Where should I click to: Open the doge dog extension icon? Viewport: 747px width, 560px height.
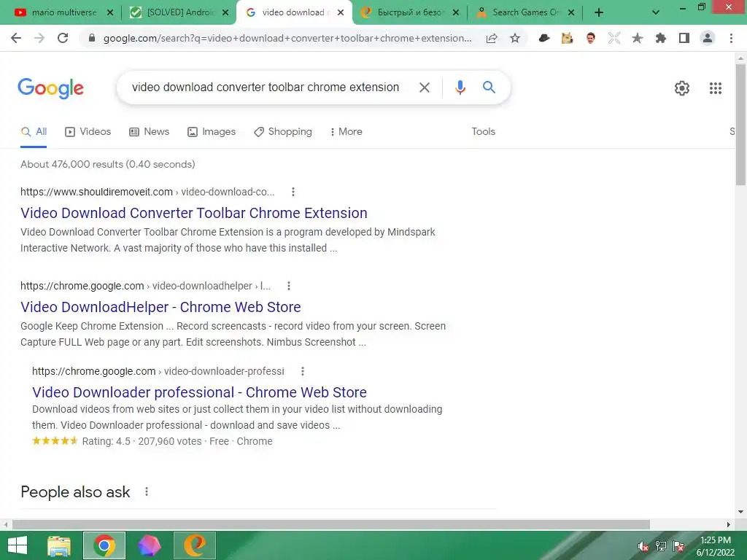[567, 38]
